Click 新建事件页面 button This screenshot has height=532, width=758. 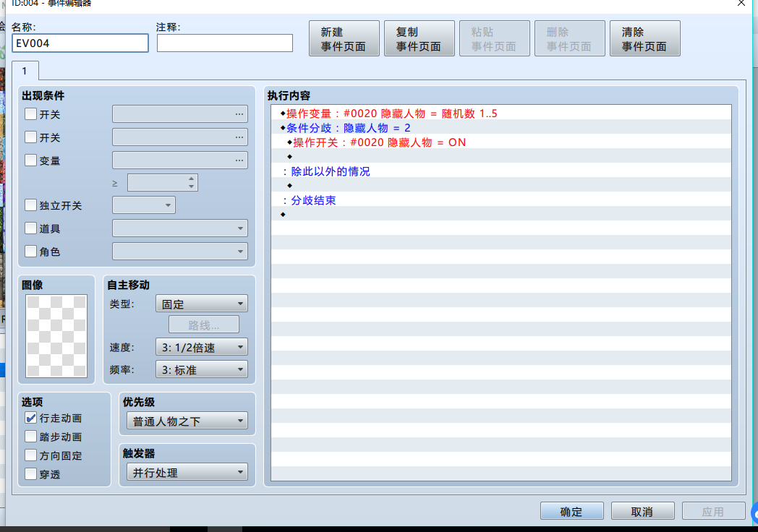(x=344, y=38)
